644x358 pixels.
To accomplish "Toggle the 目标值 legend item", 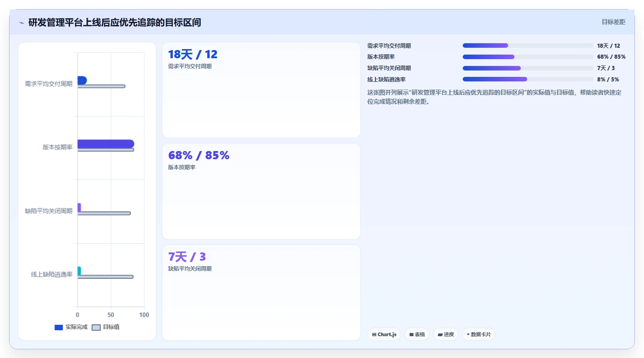I will 105,327.
